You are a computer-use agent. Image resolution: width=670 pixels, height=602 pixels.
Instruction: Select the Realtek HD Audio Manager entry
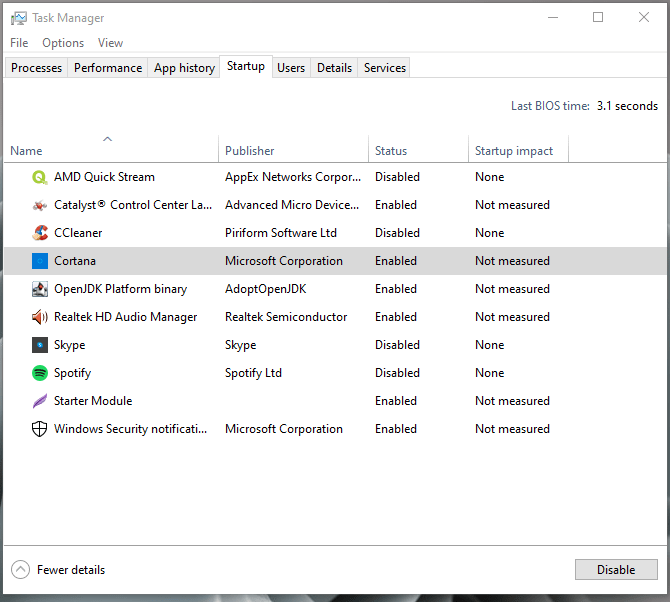tap(126, 317)
